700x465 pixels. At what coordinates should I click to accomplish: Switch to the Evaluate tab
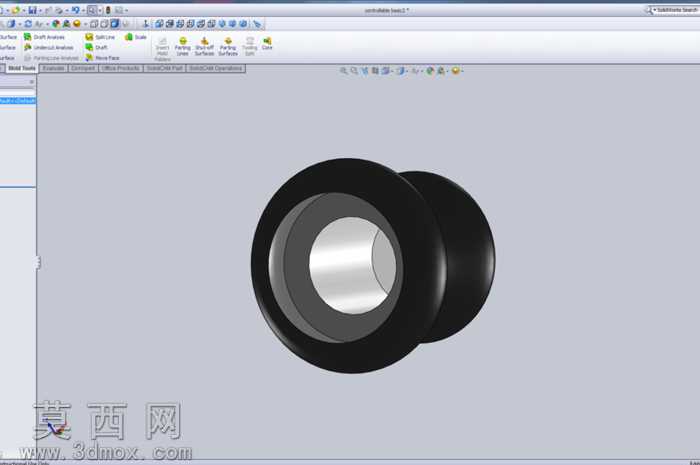click(54, 68)
